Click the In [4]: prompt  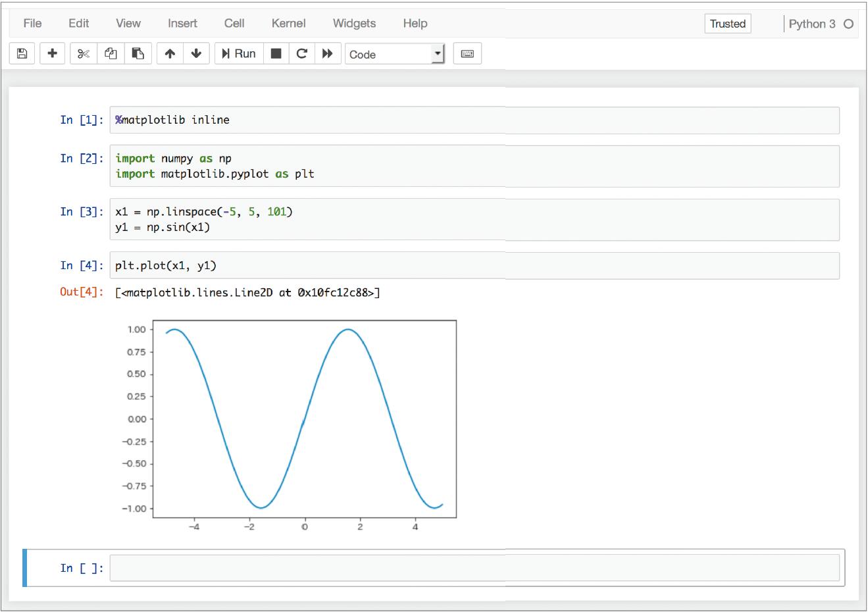pyautogui.click(x=82, y=265)
